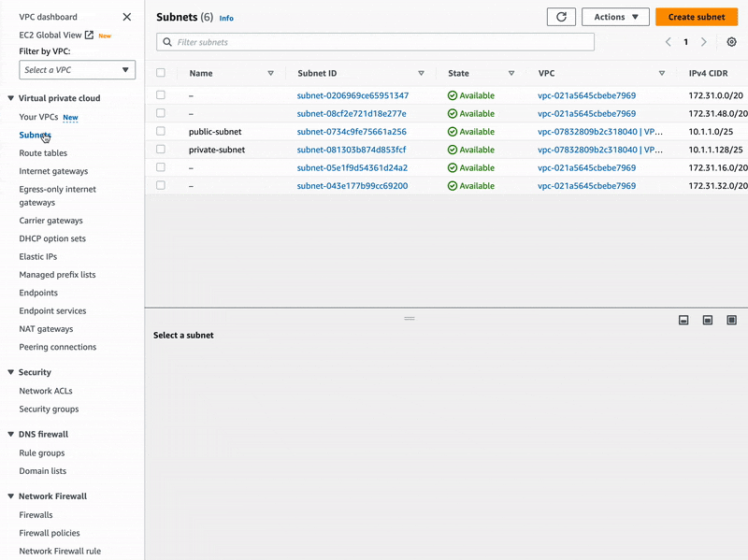Image resolution: width=748 pixels, height=560 pixels.
Task: Open the Actions dropdown menu
Action: (615, 17)
